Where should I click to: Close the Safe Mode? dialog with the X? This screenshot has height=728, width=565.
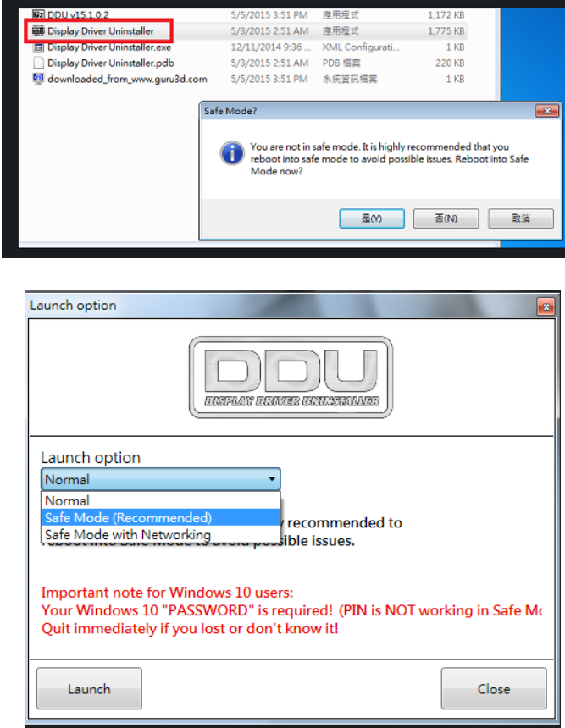[547, 111]
